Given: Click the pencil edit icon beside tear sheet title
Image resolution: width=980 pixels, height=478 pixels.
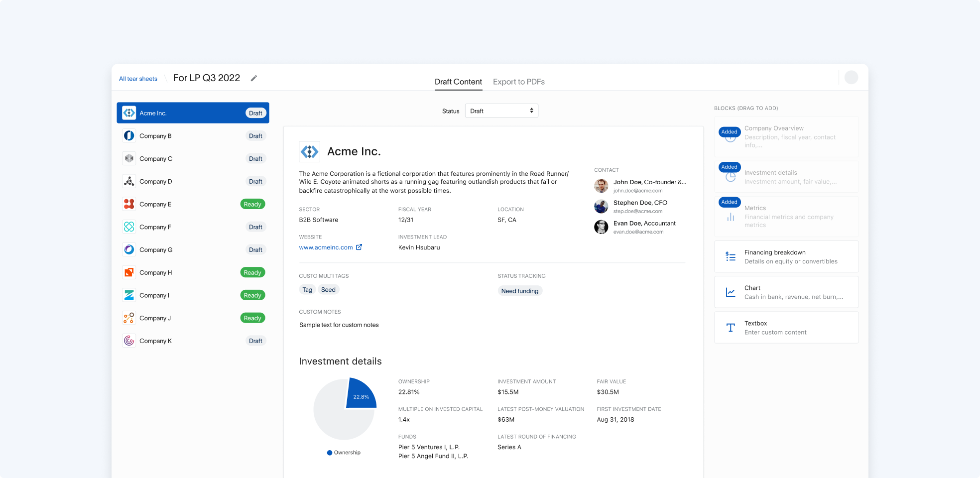Looking at the screenshot, I should (254, 78).
